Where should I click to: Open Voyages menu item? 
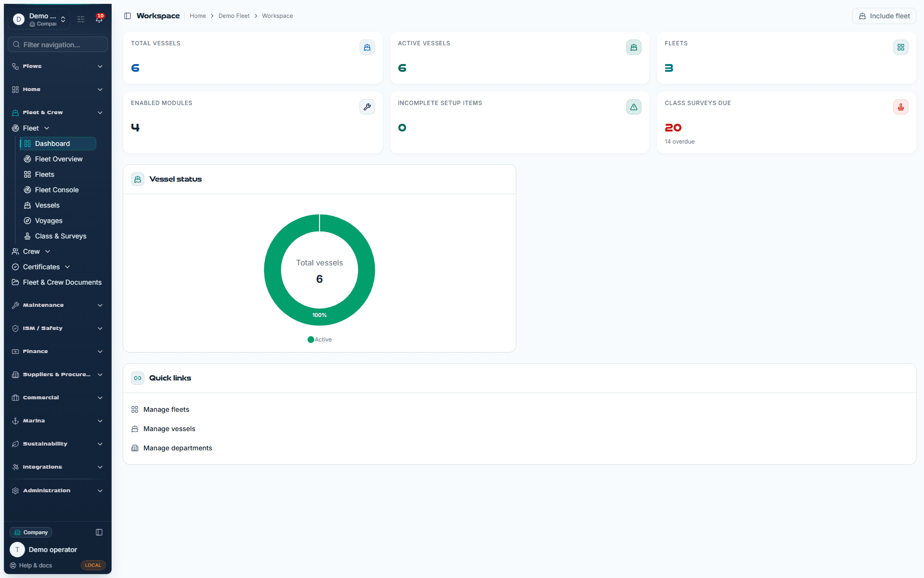[58, 221]
